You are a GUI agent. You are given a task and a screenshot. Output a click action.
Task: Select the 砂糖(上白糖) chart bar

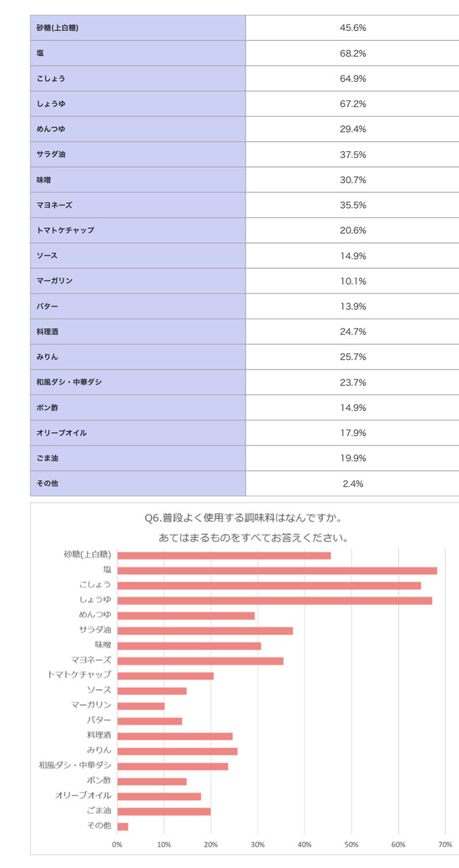(224, 556)
